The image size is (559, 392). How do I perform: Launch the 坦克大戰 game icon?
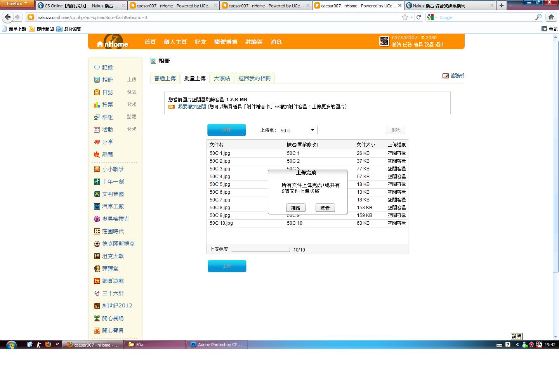pyautogui.click(x=97, y=256)
